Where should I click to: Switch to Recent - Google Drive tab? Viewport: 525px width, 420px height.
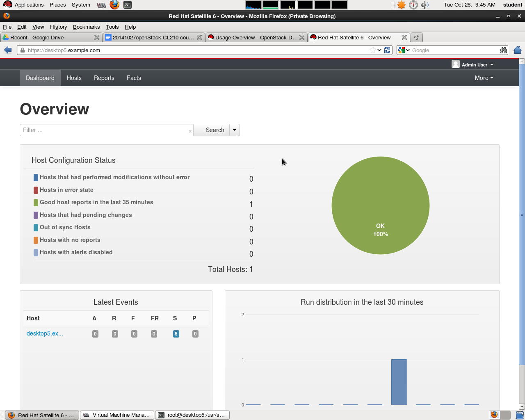tap(51, 37)
